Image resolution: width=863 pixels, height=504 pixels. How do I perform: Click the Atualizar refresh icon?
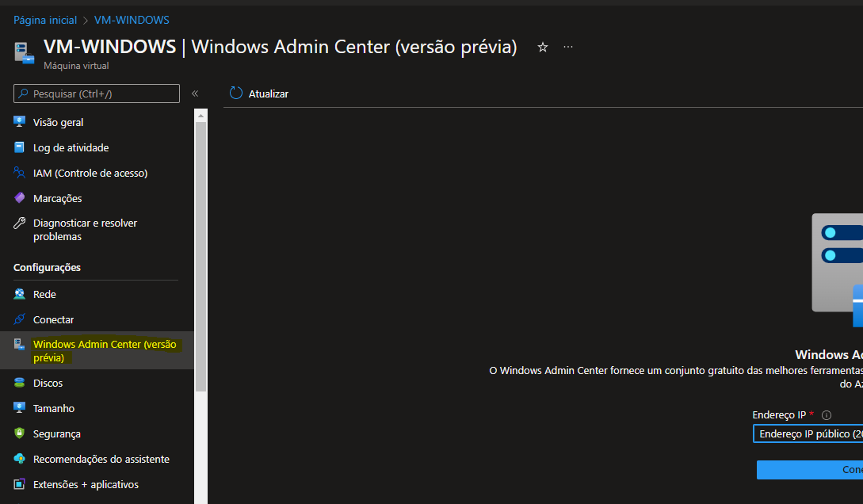coord(236,93)
